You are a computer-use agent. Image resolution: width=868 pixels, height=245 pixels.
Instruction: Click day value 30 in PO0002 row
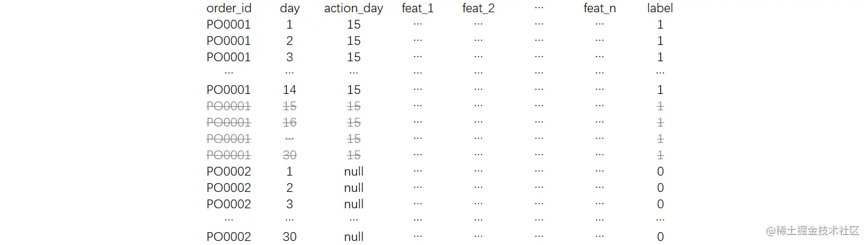[290, 237]
